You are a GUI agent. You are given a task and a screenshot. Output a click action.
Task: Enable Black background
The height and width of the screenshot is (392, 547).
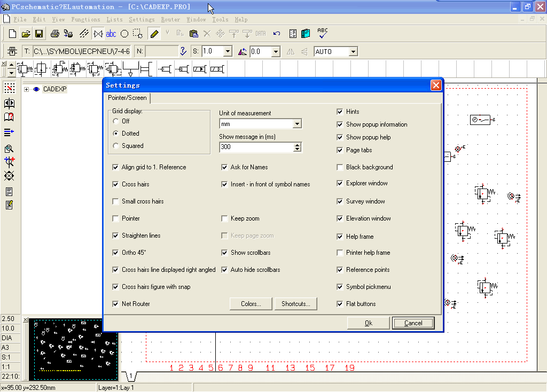[x=340, y=167]
